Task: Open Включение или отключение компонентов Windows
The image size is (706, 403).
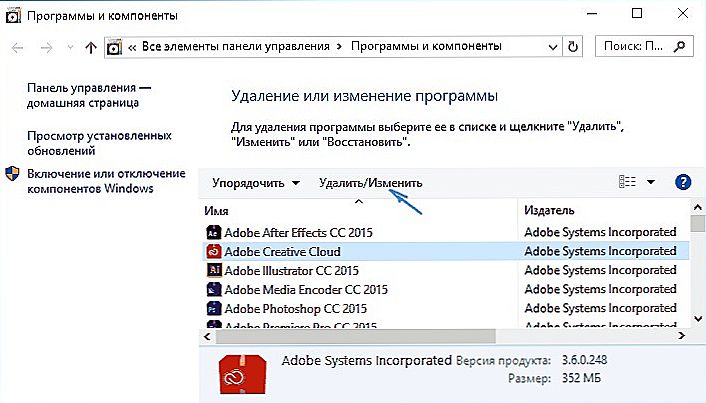Action: click(x=106, y=181)
